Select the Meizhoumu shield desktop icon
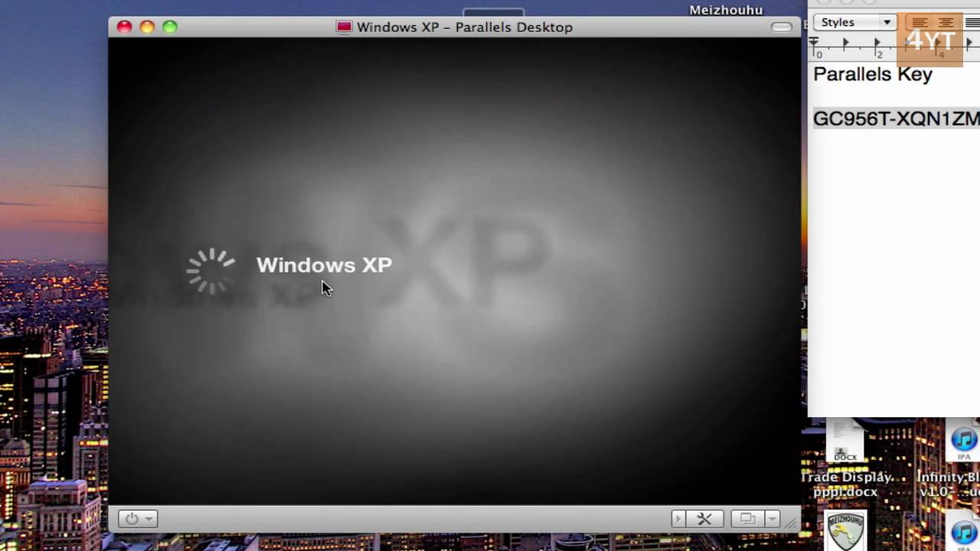Screen dimensions: 980x551 point(846,531)
